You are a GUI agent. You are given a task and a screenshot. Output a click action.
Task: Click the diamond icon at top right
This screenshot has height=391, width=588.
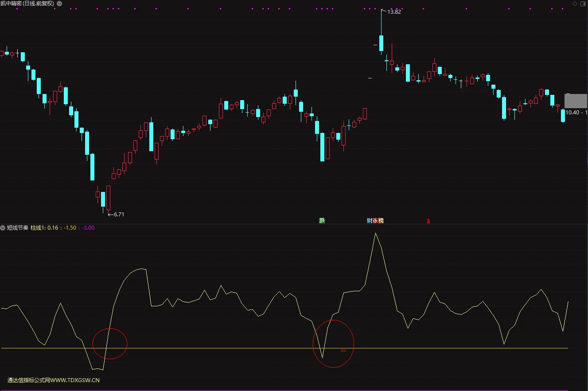(x=575, y=4)
